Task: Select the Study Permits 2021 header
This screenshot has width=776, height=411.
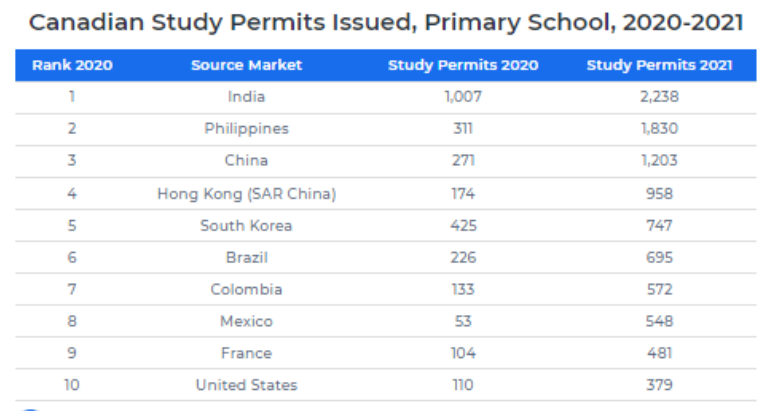Action: click(659, 65)
